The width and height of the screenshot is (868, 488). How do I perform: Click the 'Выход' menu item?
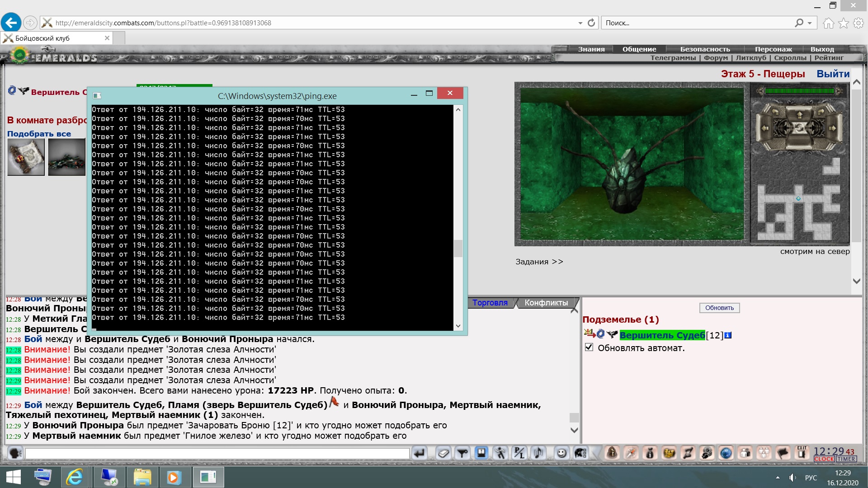coord(822,49)
